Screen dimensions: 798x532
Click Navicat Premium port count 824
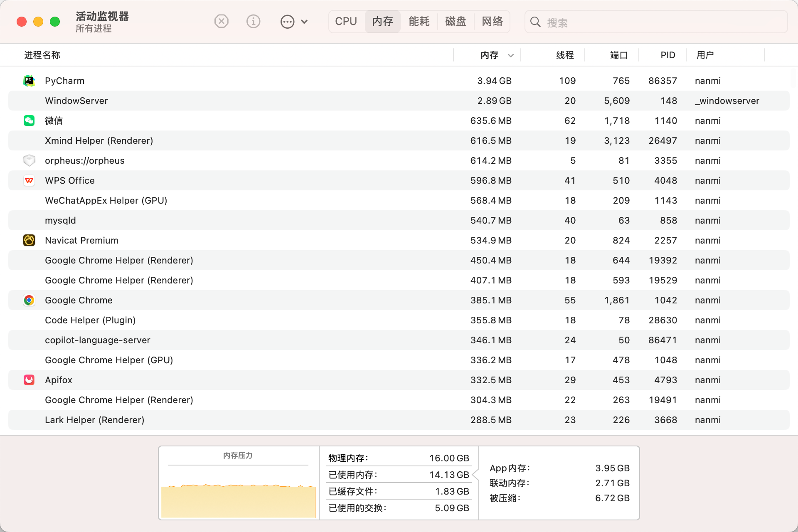(x=621, y=240)
